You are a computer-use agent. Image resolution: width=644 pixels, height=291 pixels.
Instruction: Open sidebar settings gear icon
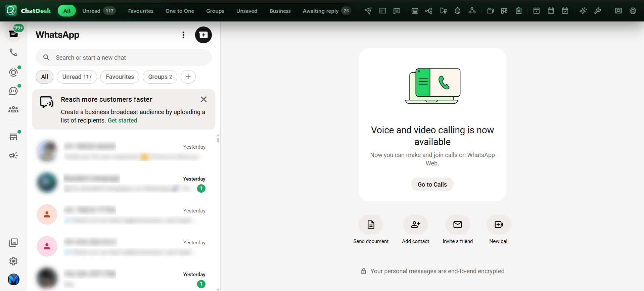13,261
